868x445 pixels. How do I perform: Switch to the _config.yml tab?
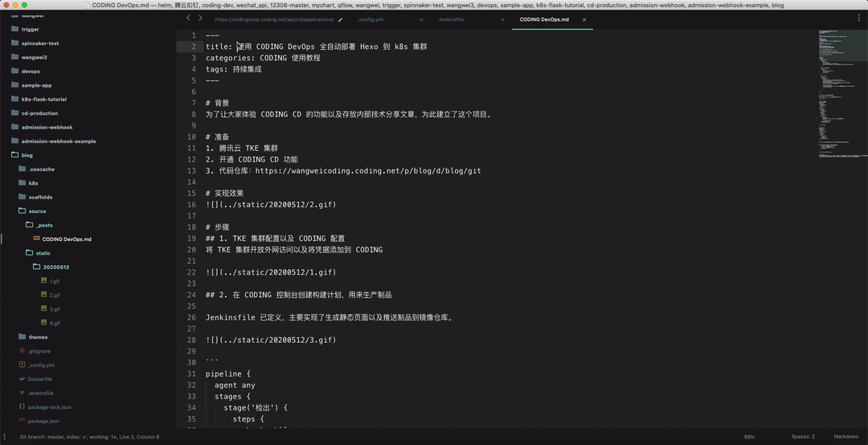371,19
